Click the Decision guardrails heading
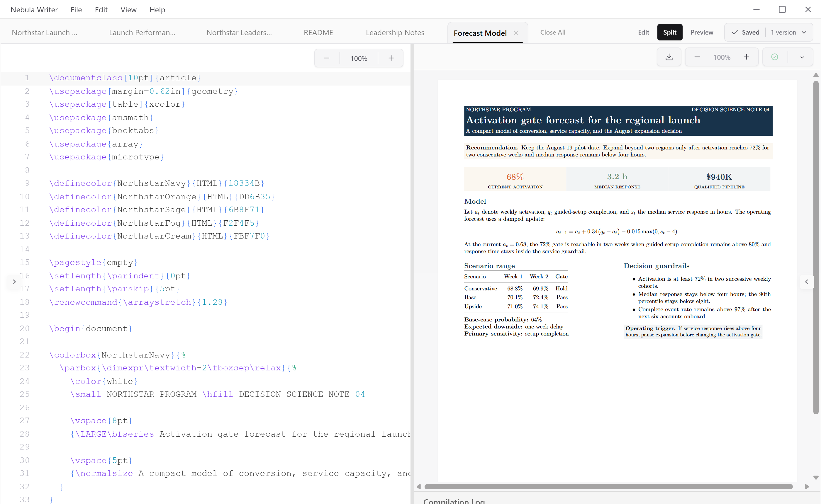This screenshot has width=821, height=504. coord(656,266)
